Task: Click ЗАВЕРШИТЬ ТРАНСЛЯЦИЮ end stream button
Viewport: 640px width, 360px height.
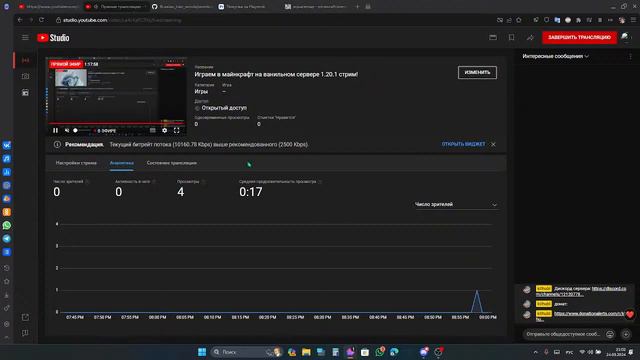Action: [579, 38]
